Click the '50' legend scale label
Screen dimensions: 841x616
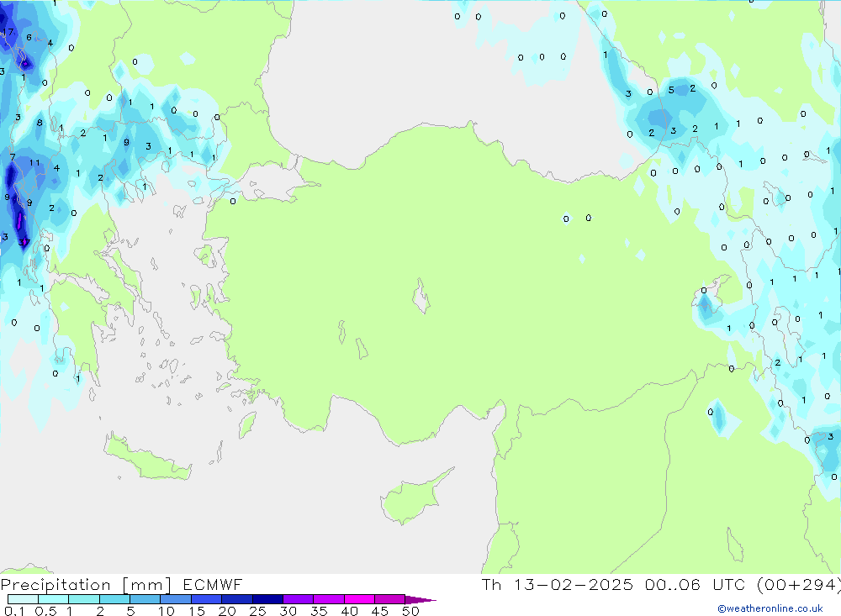coord(410,611)
